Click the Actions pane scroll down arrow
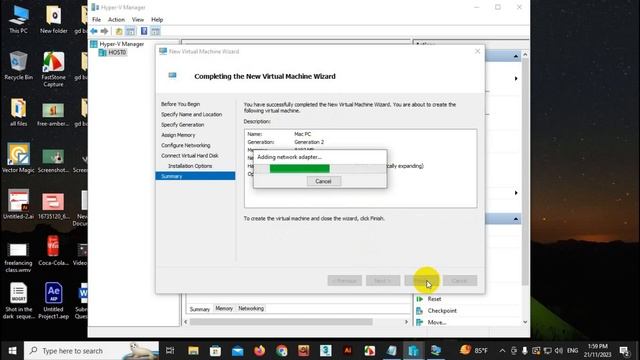The image size is (640, 360). click(x=525, y=322)
